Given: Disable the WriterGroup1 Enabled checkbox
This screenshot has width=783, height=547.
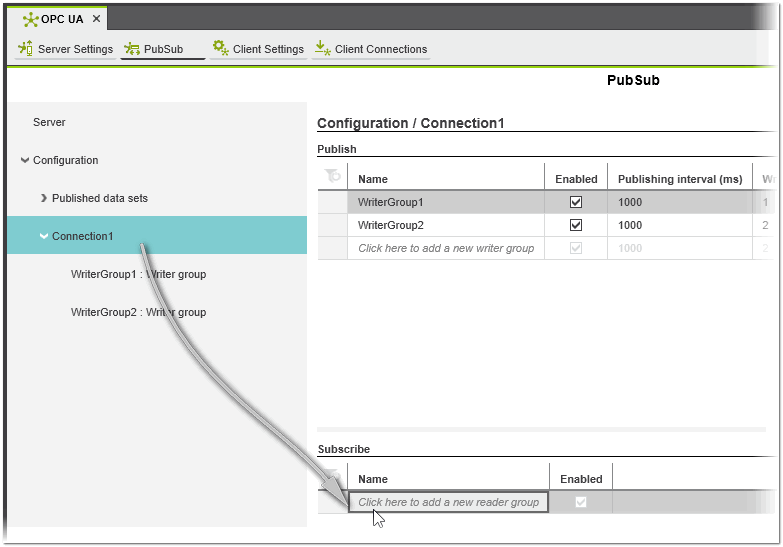Looking at the screenshot, I should point(576,202).
